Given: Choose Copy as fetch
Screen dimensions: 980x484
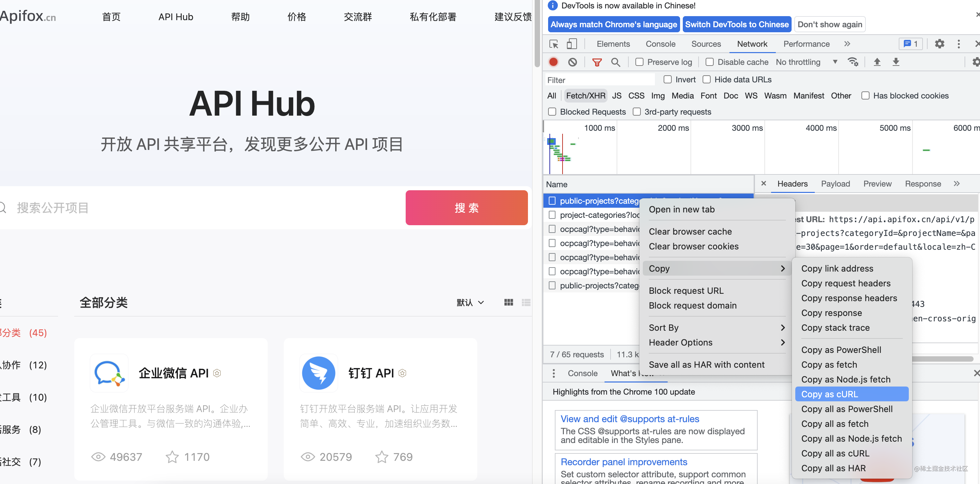Looking at the screenshot, I should pos(851,364).
